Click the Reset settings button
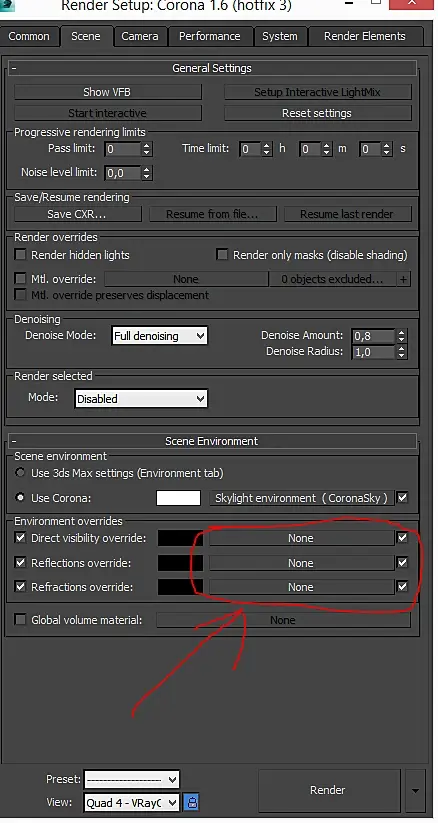Screen dimensions: 438x823 317,113
